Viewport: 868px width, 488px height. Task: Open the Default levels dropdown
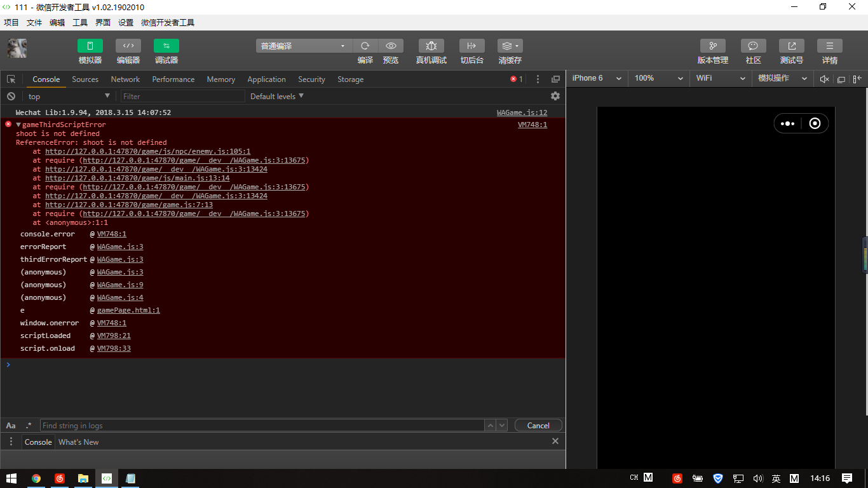277,96
